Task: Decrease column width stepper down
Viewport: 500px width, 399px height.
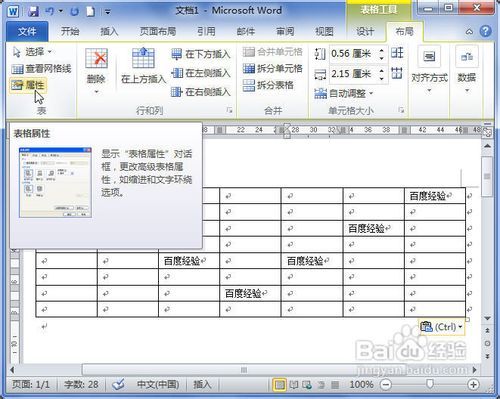Action: click(x=382, y=78)
